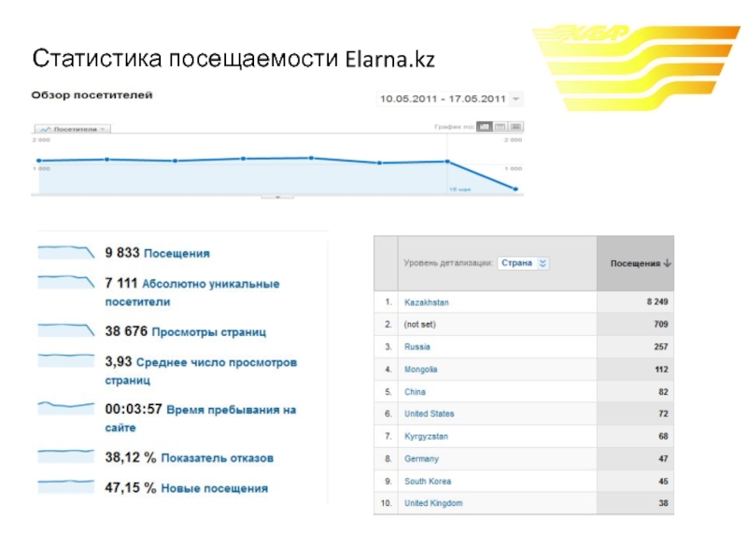Click the first data point on visitors graph
Image resolution: width=747 pixels, height=560 pixels.
pyautogui.click(x=39, y=161)
